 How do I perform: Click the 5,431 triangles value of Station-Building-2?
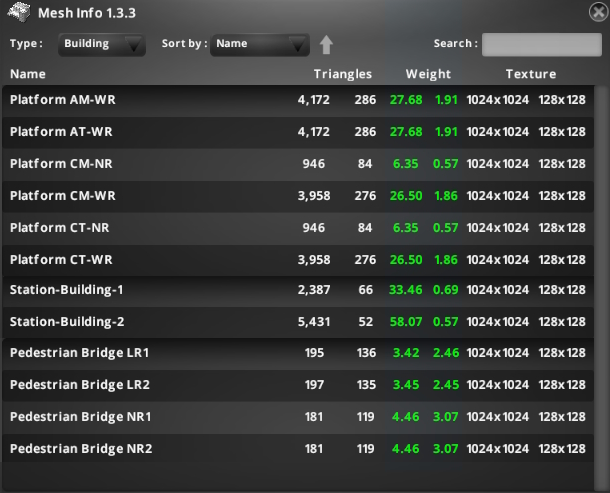click(314, 322)
